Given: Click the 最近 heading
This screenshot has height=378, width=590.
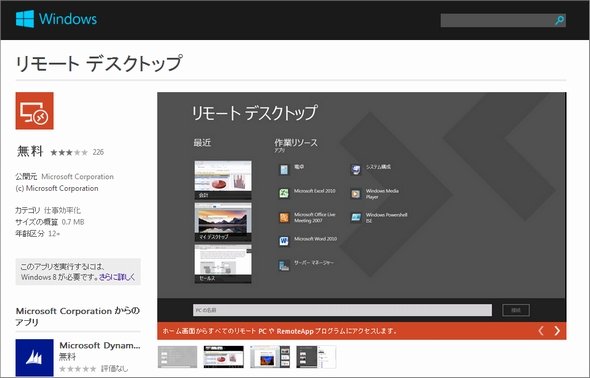Looking at the screenshot, I should click(x=202, y=143).
